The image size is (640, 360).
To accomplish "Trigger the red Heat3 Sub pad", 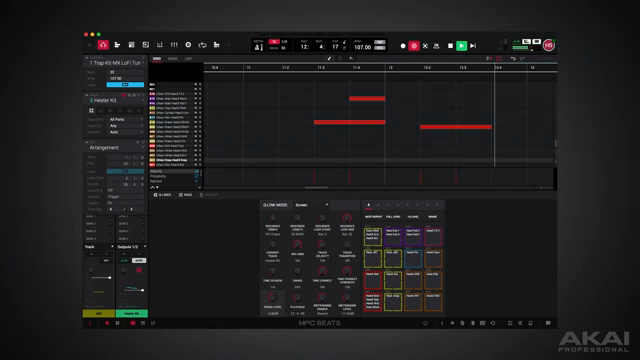I will pos(373,280).
